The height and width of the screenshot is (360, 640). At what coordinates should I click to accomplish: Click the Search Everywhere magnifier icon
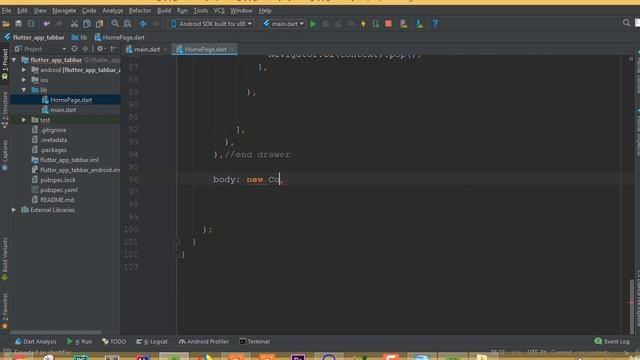[x=626, y=23]
